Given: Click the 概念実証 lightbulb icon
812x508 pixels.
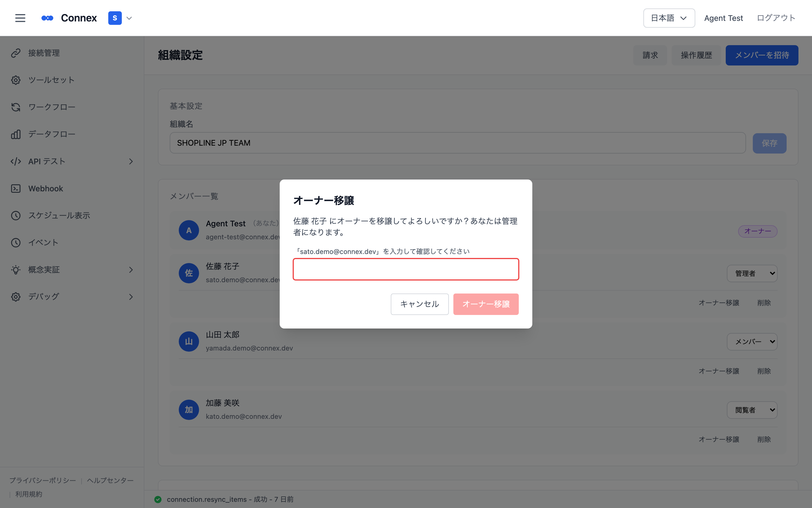Looking at the screenshot, I should (16, 270).
